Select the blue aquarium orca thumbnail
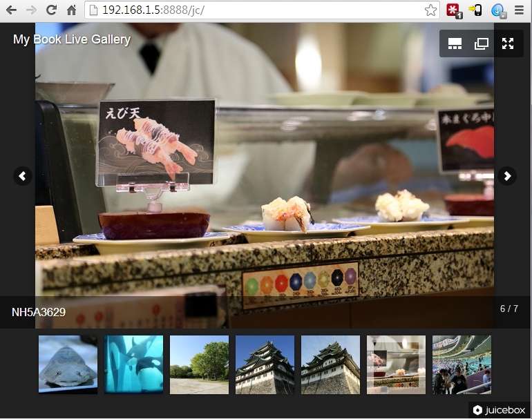Image resolution: width=532 pixels, height=419 pixels. pos(133,364)
